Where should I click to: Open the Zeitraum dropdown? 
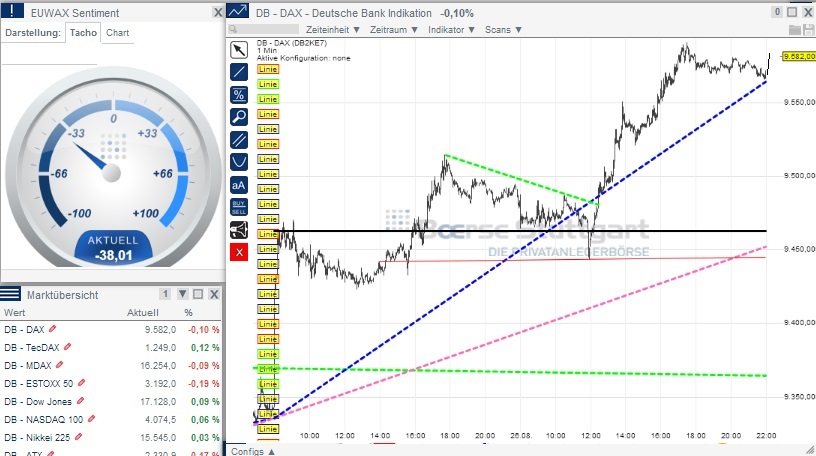coord(393,30)
